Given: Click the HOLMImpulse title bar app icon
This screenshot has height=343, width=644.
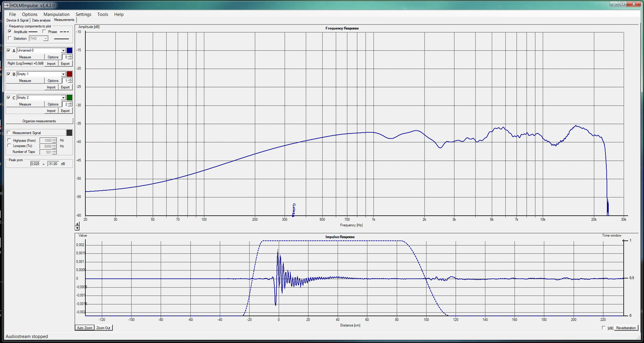Looking at the screenshot, I should point(7,5).
